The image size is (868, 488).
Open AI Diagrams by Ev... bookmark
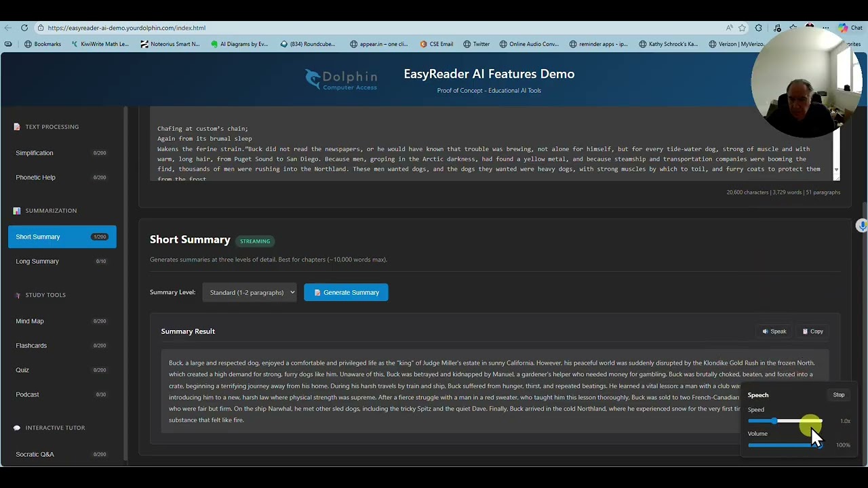[x=239, y=44]
